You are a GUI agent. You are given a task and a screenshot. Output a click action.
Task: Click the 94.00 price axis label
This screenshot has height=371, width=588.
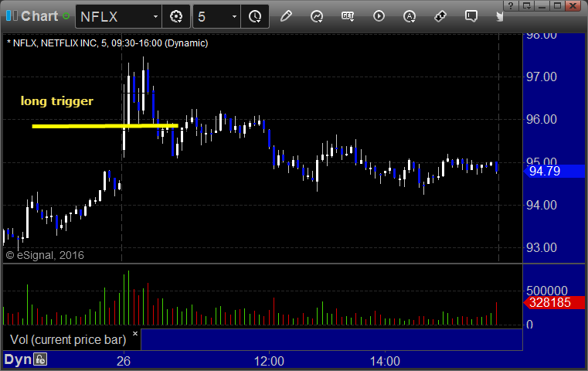point(542,205)
